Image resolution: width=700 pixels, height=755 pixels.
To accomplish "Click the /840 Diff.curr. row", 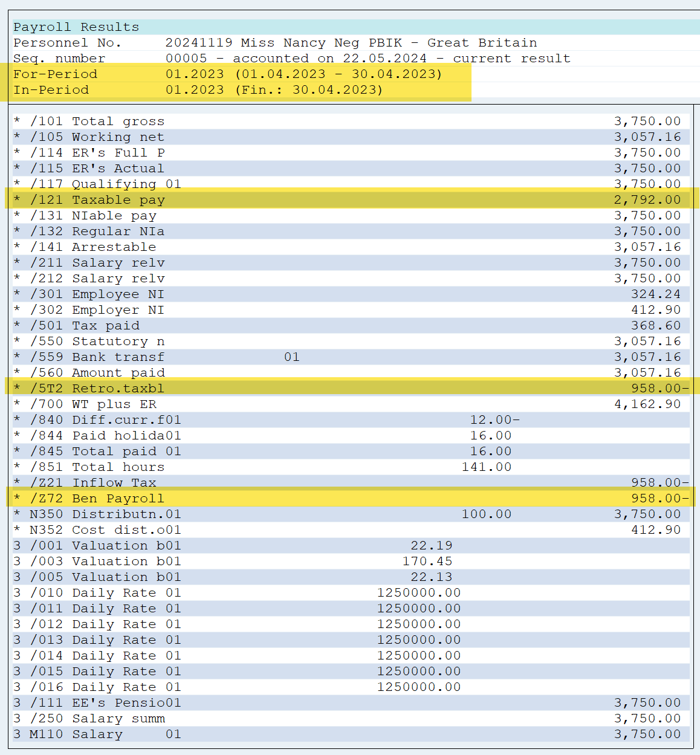I will point(351,420).
